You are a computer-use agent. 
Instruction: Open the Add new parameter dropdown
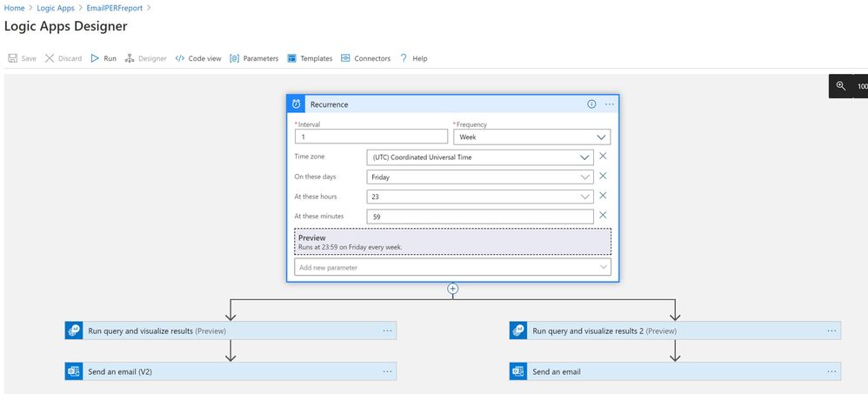453,267
